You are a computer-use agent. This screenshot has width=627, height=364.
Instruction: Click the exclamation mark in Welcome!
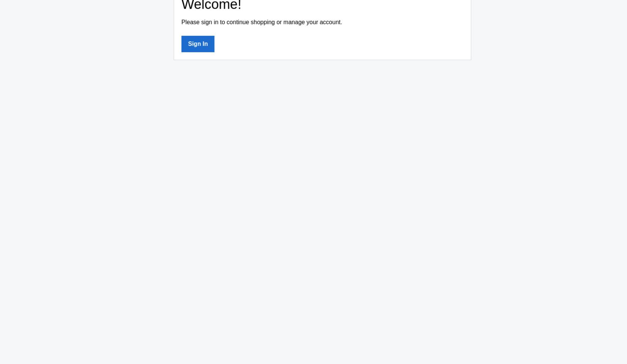239,5
